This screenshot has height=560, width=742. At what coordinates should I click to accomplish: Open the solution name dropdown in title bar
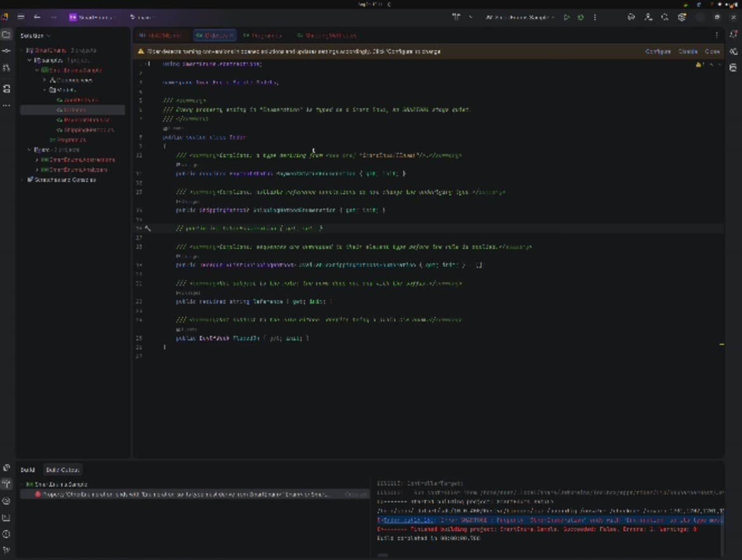point(92,17)
